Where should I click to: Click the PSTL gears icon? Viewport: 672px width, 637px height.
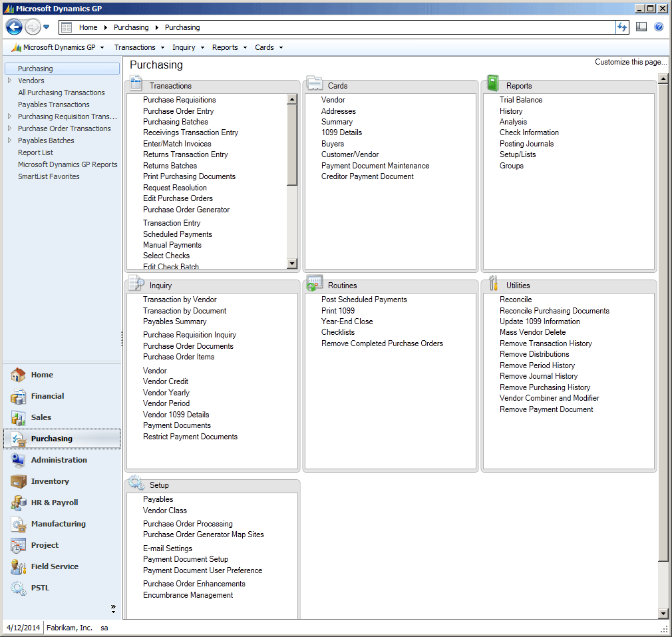pyautogui.click(x=18, y=588)
